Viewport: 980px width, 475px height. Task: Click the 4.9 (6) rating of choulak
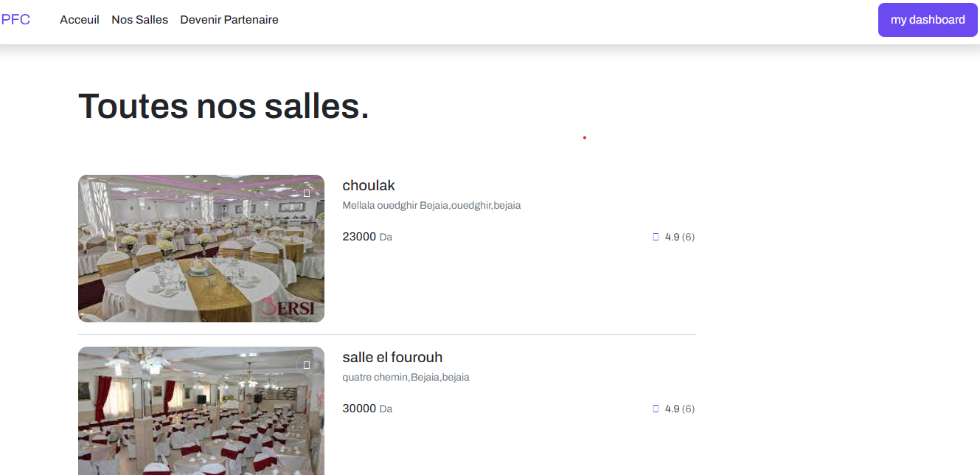point(680,237)
